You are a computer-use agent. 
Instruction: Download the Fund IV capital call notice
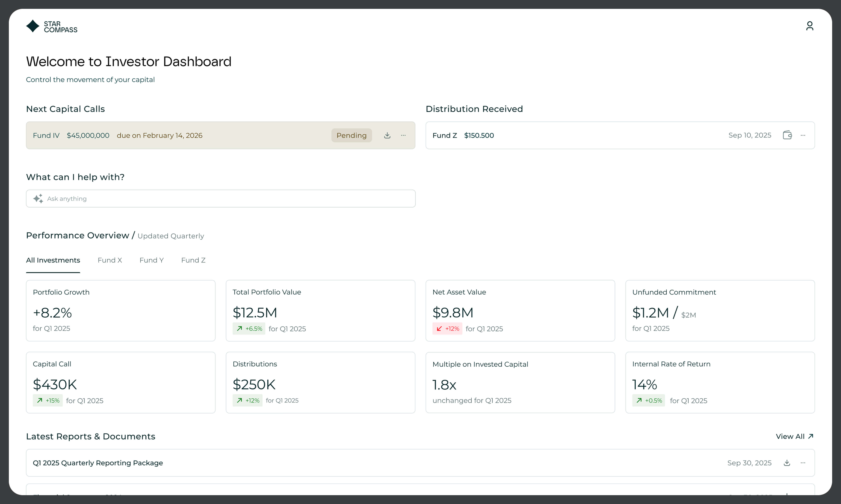point(387,135)
